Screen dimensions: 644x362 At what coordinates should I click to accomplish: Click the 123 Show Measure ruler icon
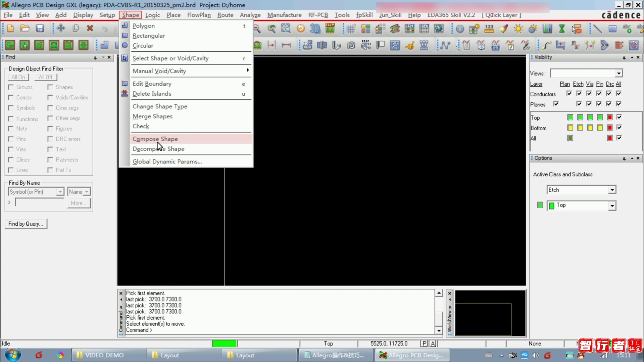coord(489,29)
